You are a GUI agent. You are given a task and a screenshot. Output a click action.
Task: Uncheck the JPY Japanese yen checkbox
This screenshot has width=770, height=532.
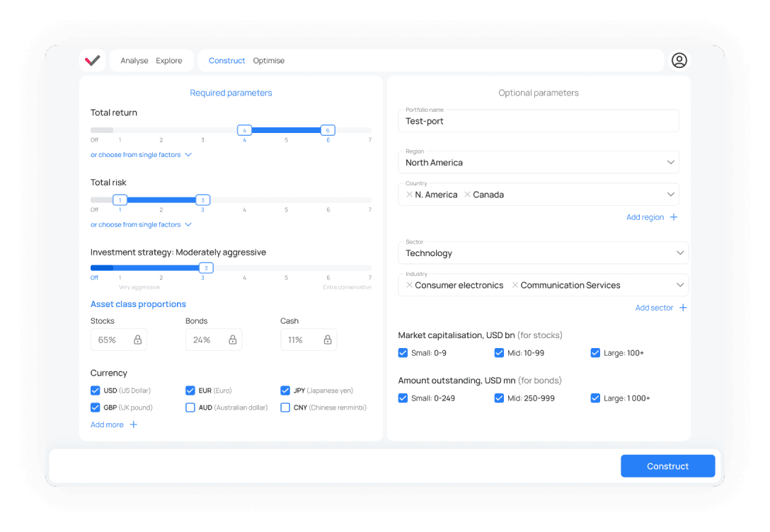pos(285,391)
